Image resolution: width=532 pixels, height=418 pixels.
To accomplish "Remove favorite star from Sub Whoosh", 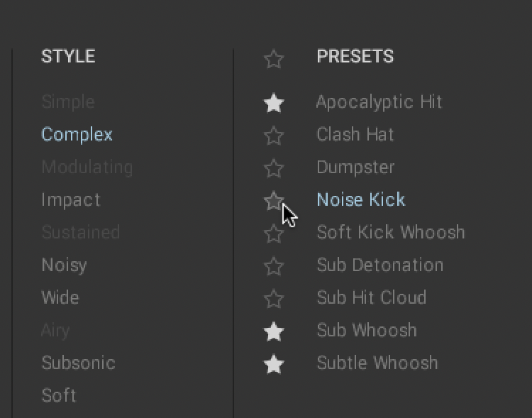I will [x=274, y=331].
